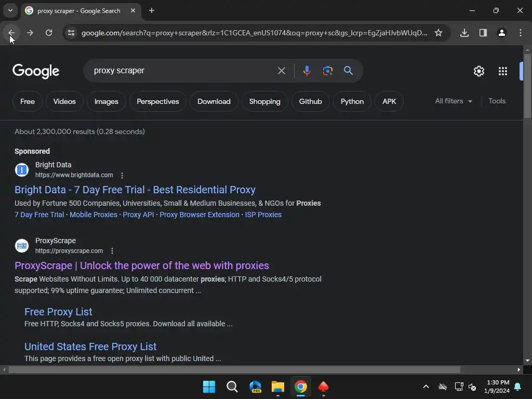Open search Tools
The width and height of the screenshot is (532, 399).
coord(497,101)
